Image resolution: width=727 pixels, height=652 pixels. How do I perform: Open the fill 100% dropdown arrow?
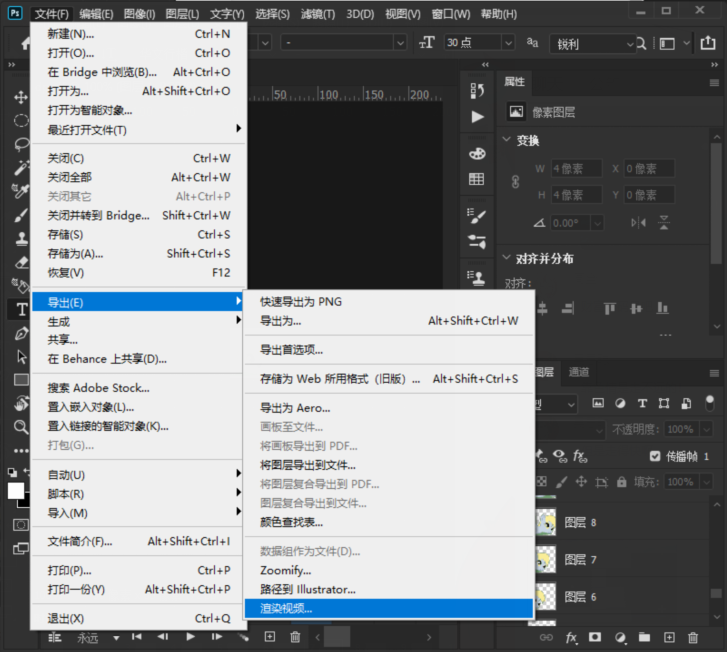707,482
